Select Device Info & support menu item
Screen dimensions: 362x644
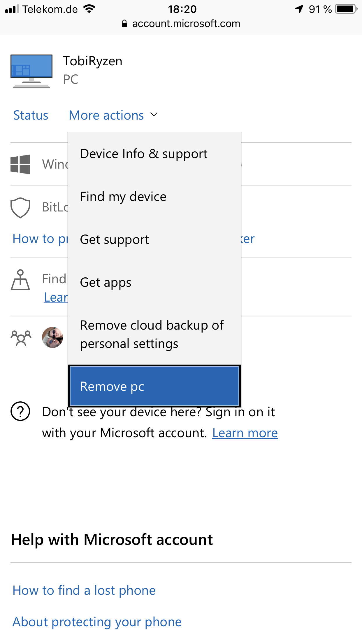click(144, 154)
